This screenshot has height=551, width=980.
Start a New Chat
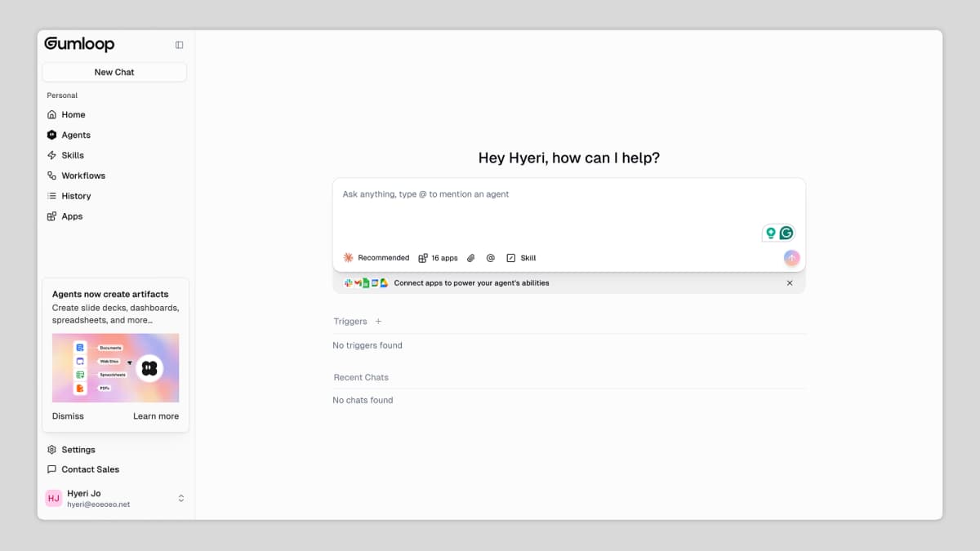click(114, 72)
